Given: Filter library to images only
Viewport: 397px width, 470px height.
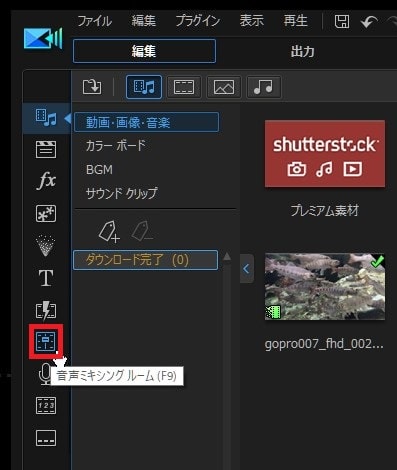Looking at the screenshot, I should [224, 87].
